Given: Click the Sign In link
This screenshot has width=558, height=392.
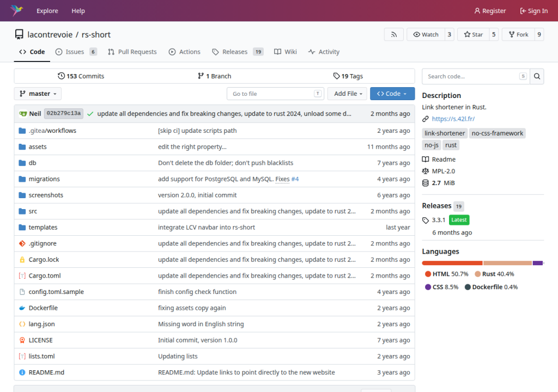Looking at the screenshot, I should (534, 11).
